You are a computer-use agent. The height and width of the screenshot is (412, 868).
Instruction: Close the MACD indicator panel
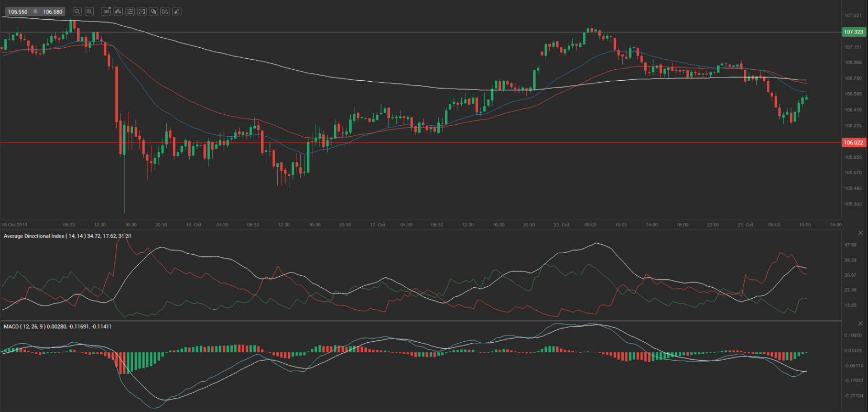[860, 323]
